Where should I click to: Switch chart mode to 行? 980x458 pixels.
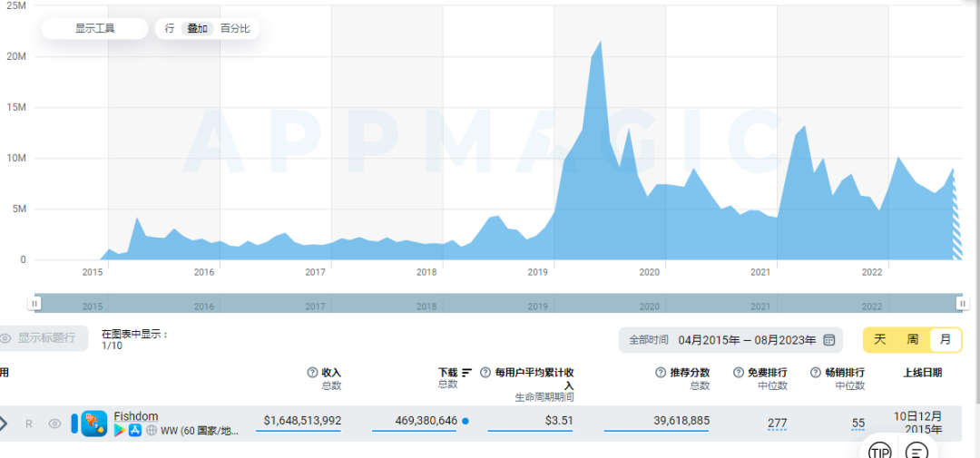point(170,29)
